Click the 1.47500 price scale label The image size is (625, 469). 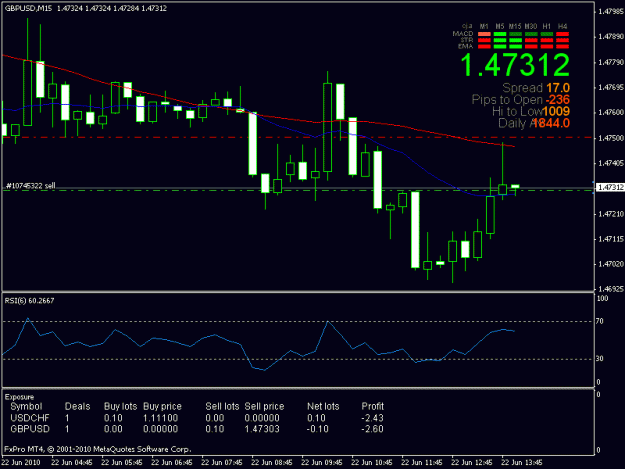pyautogui.click(x=611, y=138)
